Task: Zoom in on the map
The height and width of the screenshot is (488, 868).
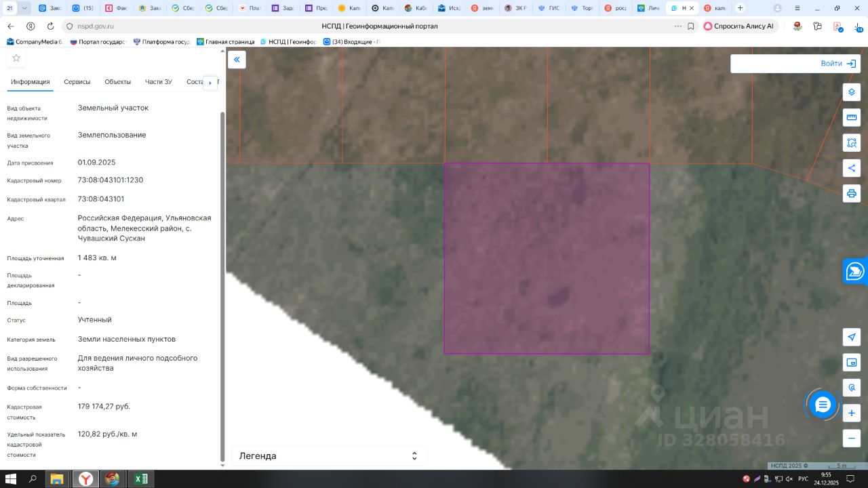Action: point(852,413)
